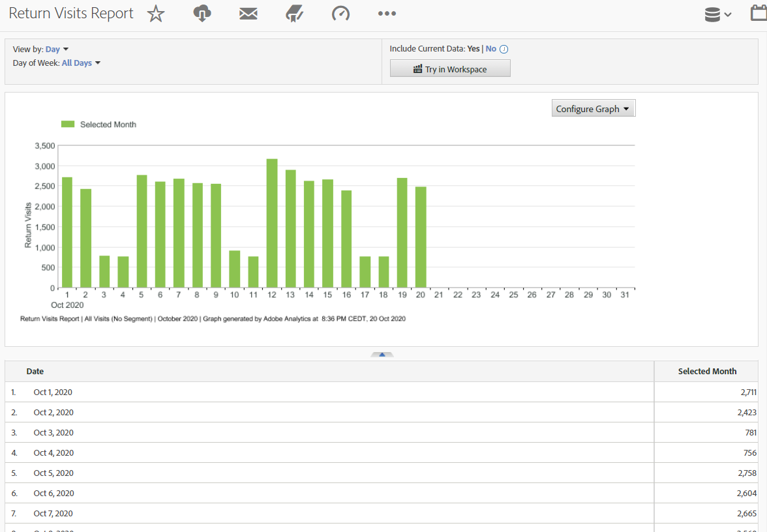Click the Date column header
Image resolution: width=767 pixels, height=532 pixels.
pyautogui.click(x=35, y=372)
